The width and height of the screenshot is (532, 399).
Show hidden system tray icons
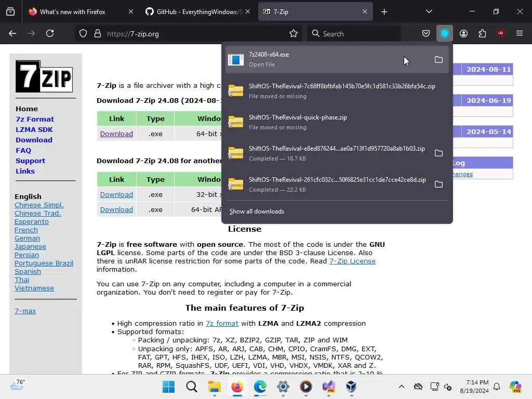402,387
